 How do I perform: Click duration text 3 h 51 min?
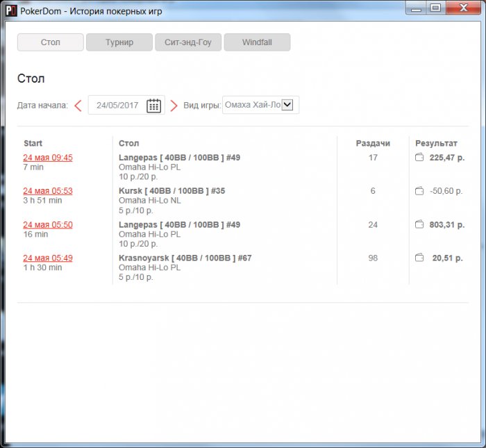click(x=42, y=200)
